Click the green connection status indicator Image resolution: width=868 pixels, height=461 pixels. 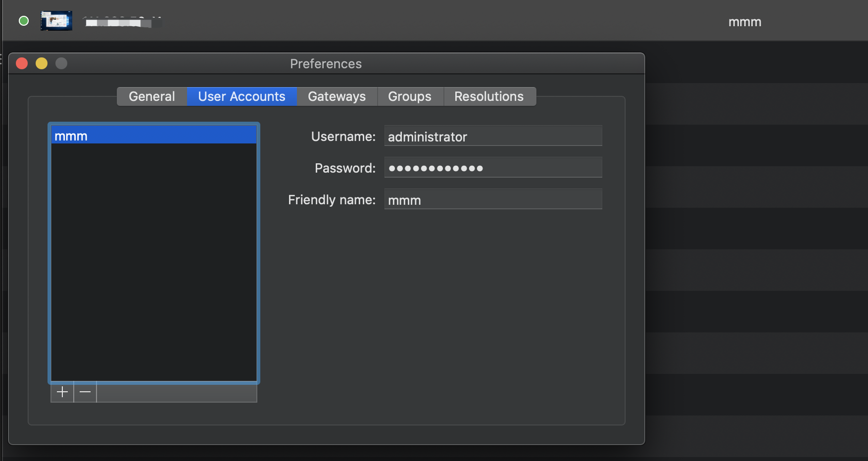24,21
